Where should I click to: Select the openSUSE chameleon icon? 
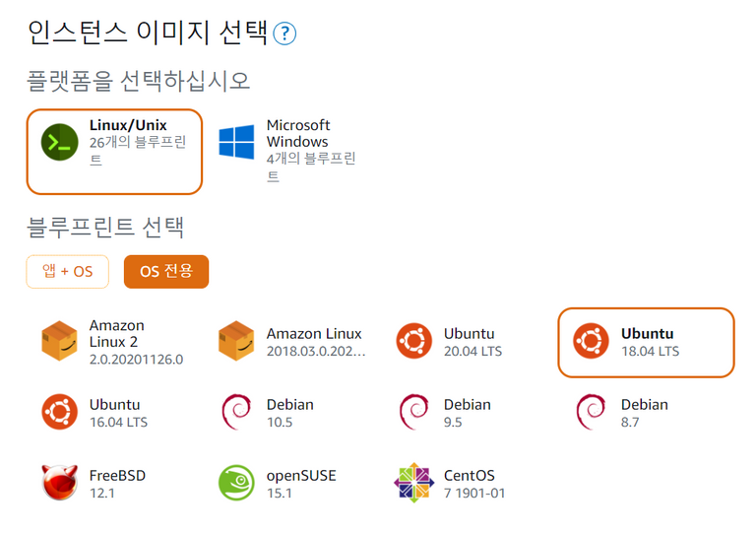236,483
